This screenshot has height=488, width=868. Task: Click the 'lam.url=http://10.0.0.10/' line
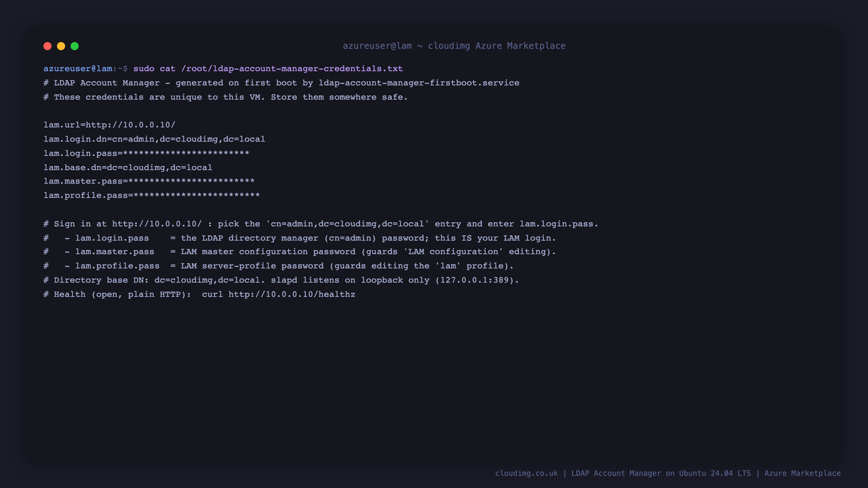(109, 125)
